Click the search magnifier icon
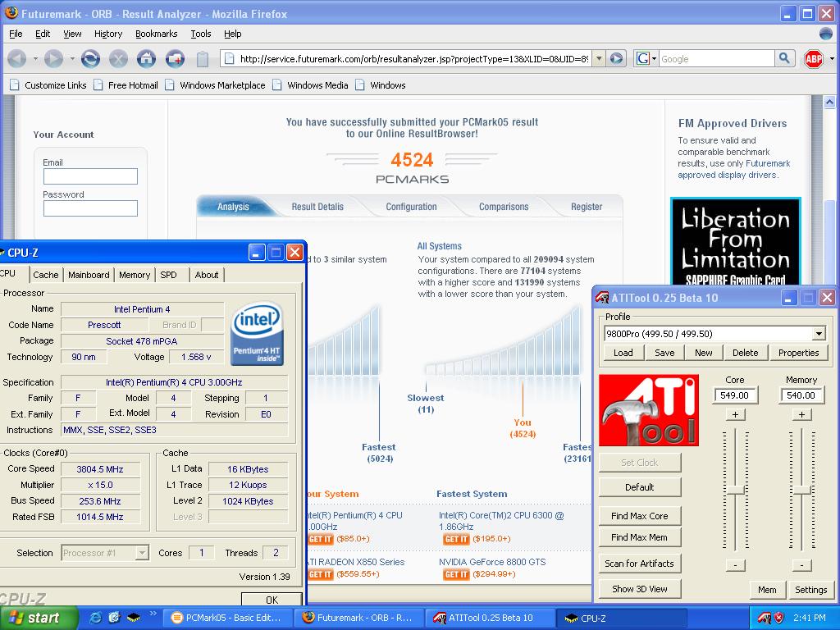Image resolution: width=840 pixels, height=630 pixels. (x=784, y=58)
